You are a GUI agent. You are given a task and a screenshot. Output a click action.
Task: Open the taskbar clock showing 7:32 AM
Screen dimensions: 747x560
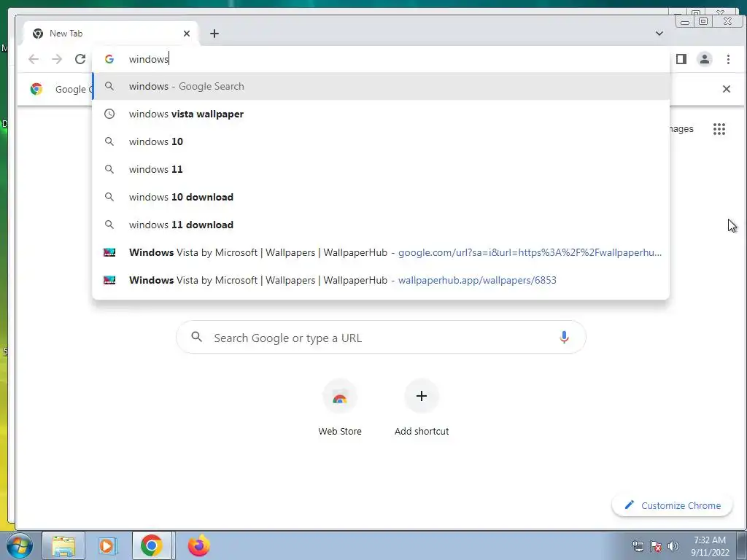point(710,546)
